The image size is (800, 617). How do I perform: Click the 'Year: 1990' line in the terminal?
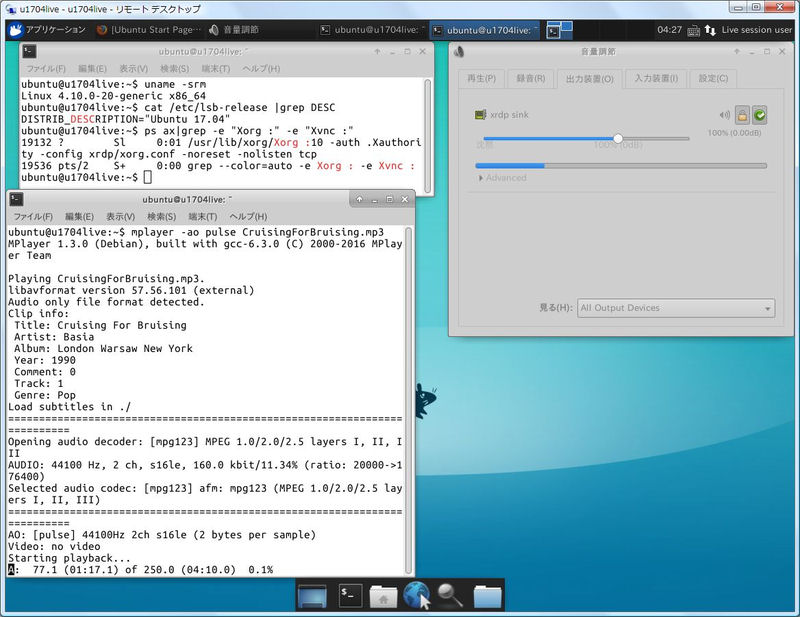45,360
